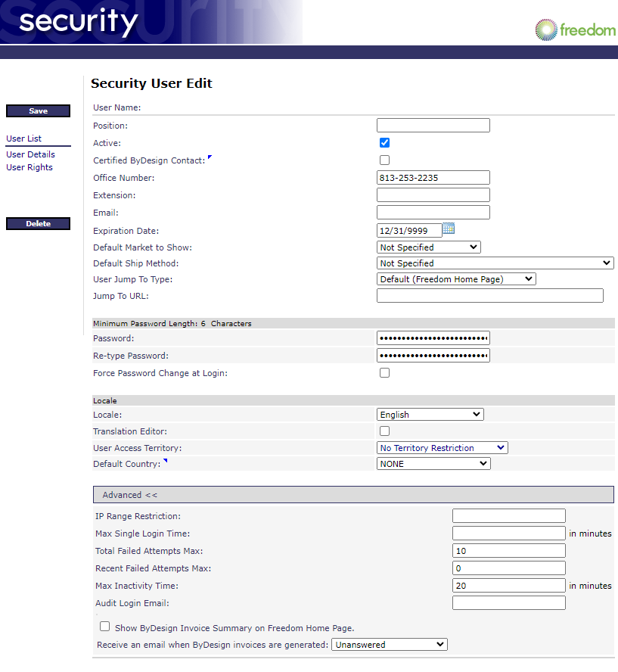Open the Default Market to Show dropdown
618x672 pixels.
click(x=428, y=247)
